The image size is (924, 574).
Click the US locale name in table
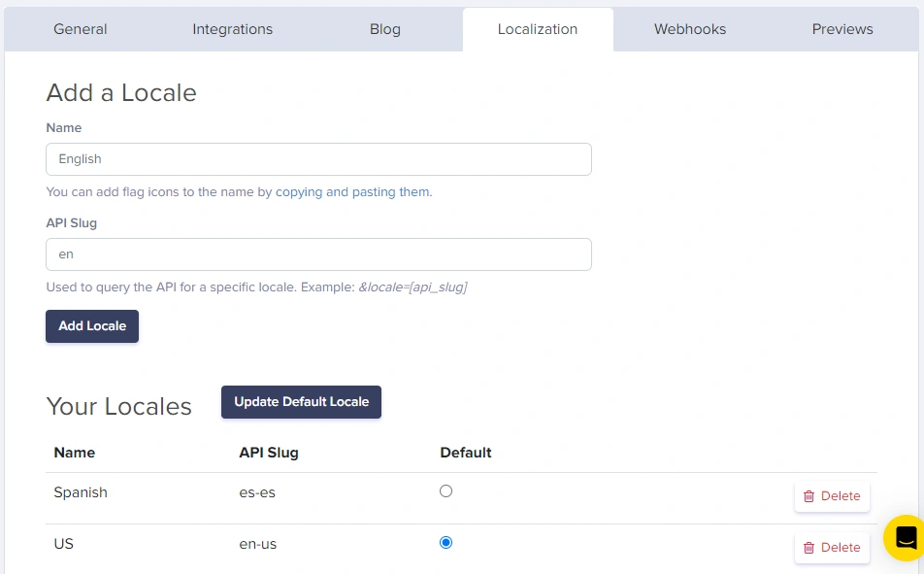[x=64, y=544]
